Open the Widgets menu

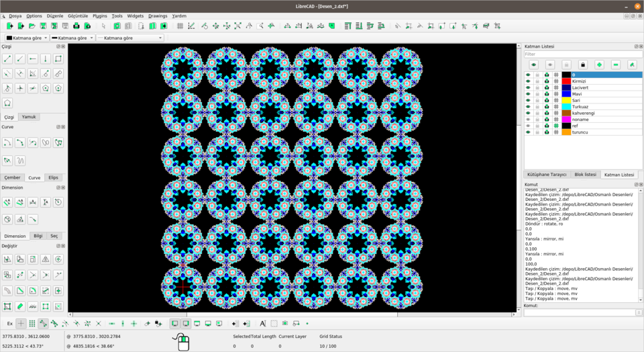(135, 16)
